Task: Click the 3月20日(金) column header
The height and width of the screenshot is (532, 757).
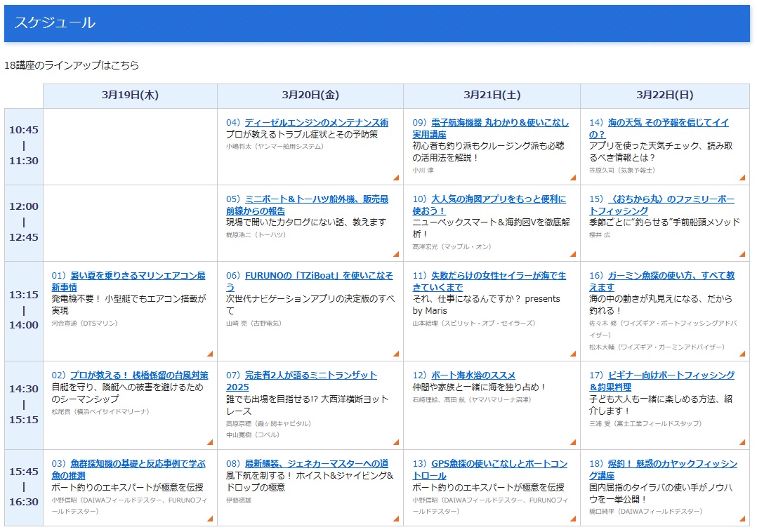Action: point(310,95)
